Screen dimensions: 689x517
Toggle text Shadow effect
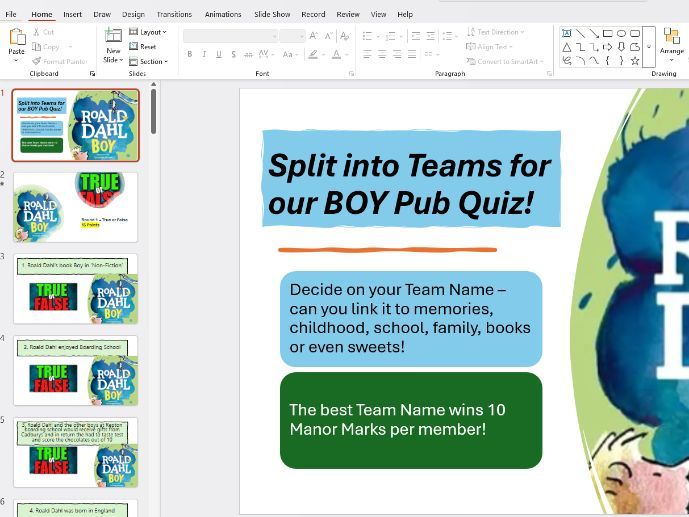click(233, 54)
